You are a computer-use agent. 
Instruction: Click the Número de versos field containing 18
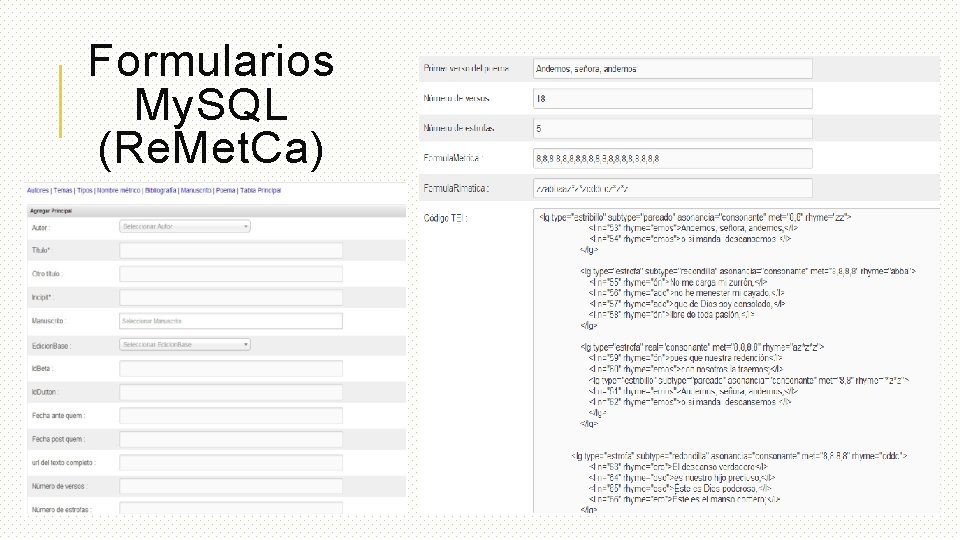coord(673,99)
